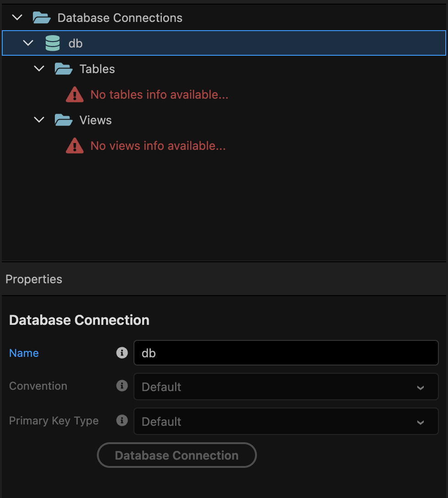Collapse the Database Connections tree node

coord(17,18)
